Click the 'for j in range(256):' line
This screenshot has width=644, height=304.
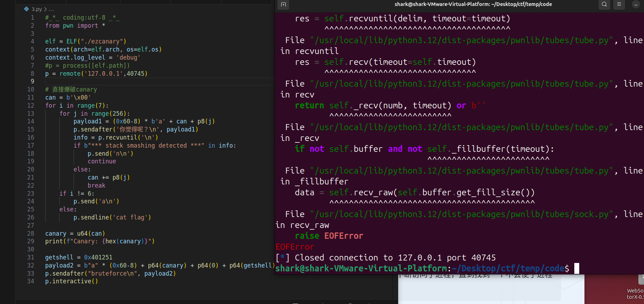click(95, 114)
